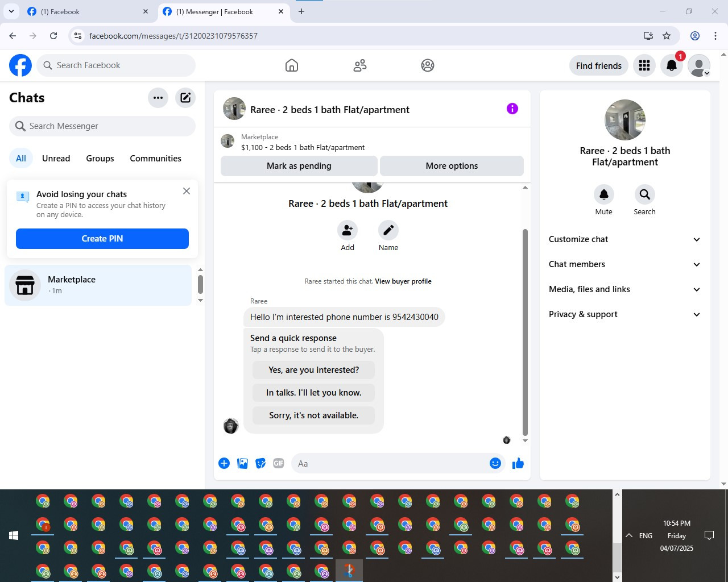728x582 pixels.
Task: Open the Chrome profile icon
Action: click(x=695, y=36)
